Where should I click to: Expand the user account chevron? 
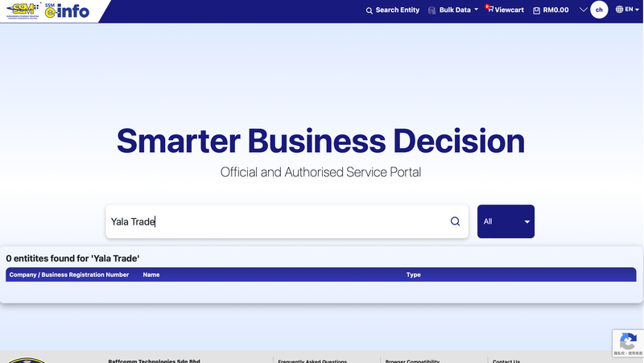583,10
